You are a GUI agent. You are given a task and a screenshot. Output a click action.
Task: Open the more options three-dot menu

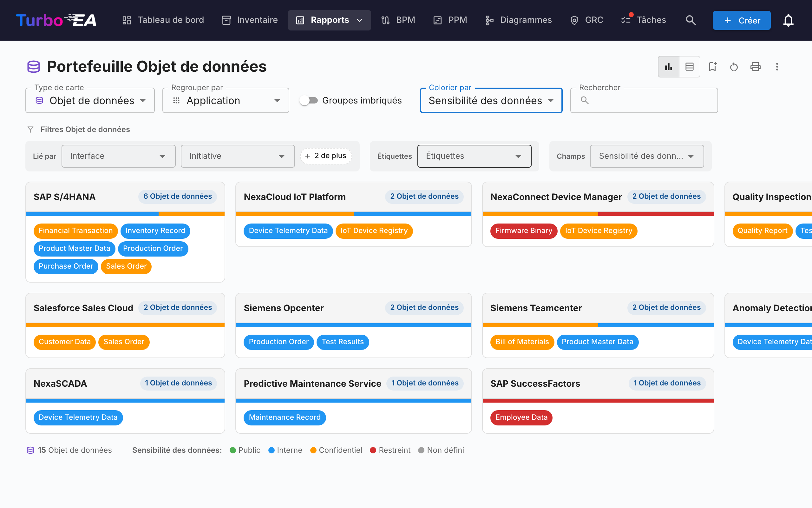(x=777, y=67)
